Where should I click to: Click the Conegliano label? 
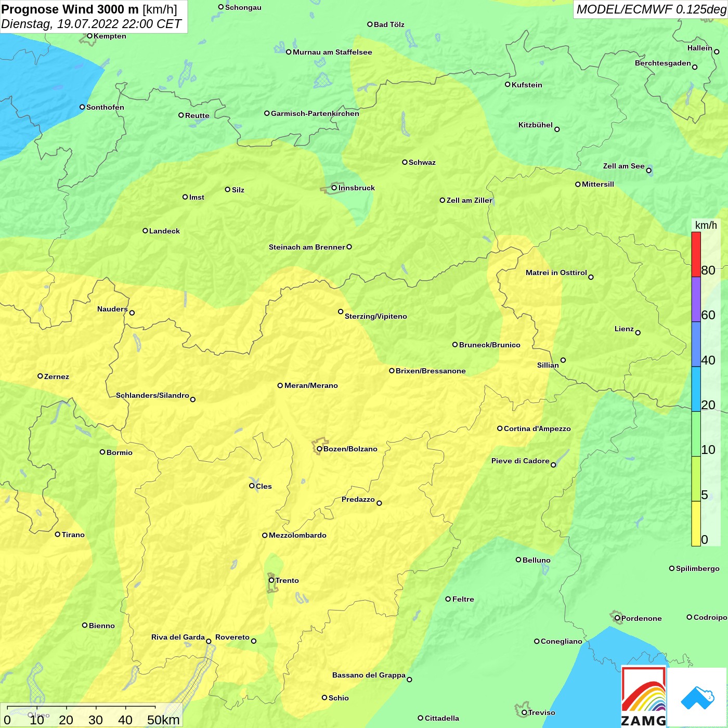[x=562, y=641]
